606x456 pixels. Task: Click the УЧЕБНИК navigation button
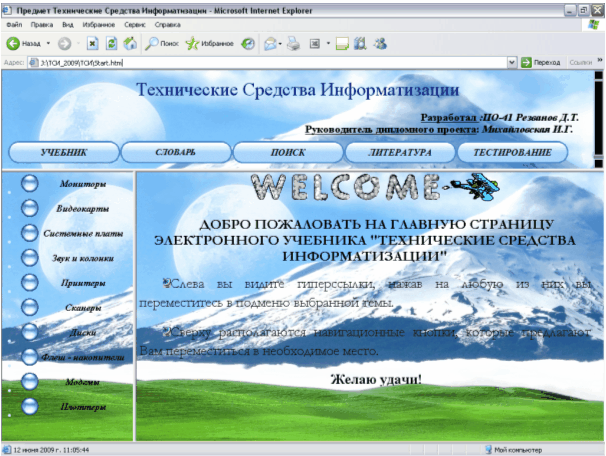click(x=63, y=152)
